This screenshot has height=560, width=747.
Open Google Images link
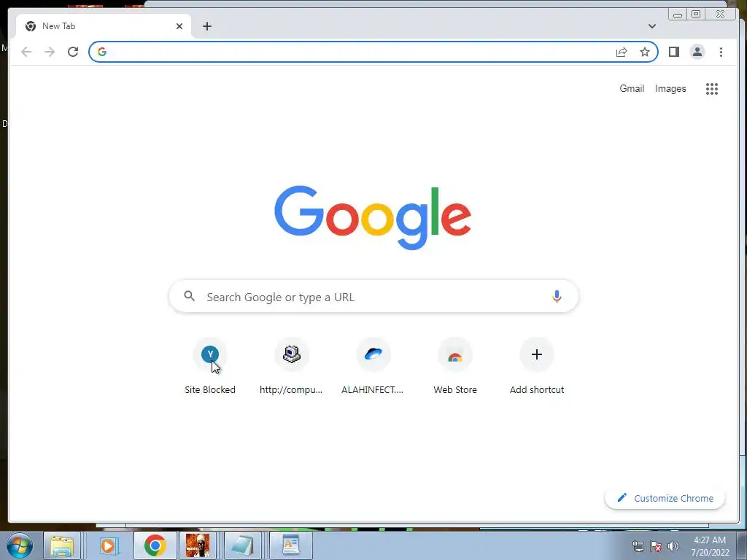click(x=670, y=88)
